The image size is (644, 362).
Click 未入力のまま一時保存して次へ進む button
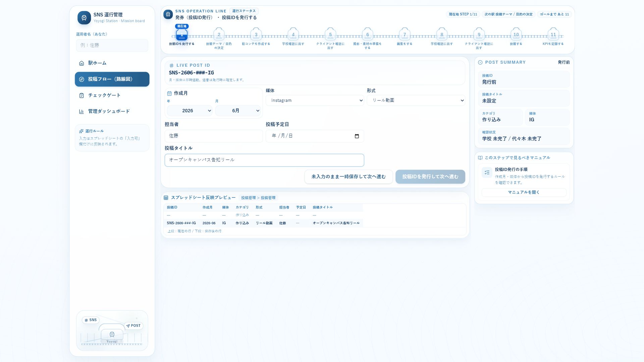[x=348, y=177]
